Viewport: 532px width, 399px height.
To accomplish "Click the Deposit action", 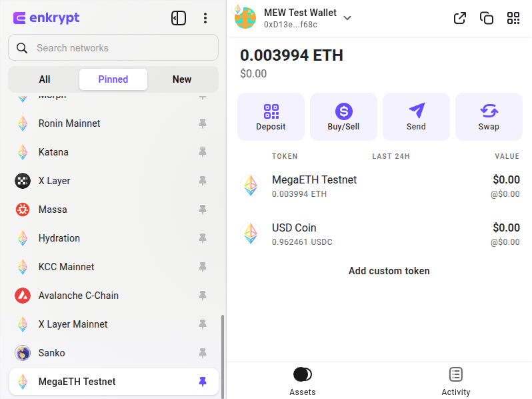I will pyautogui.click(x=271, y=117).
